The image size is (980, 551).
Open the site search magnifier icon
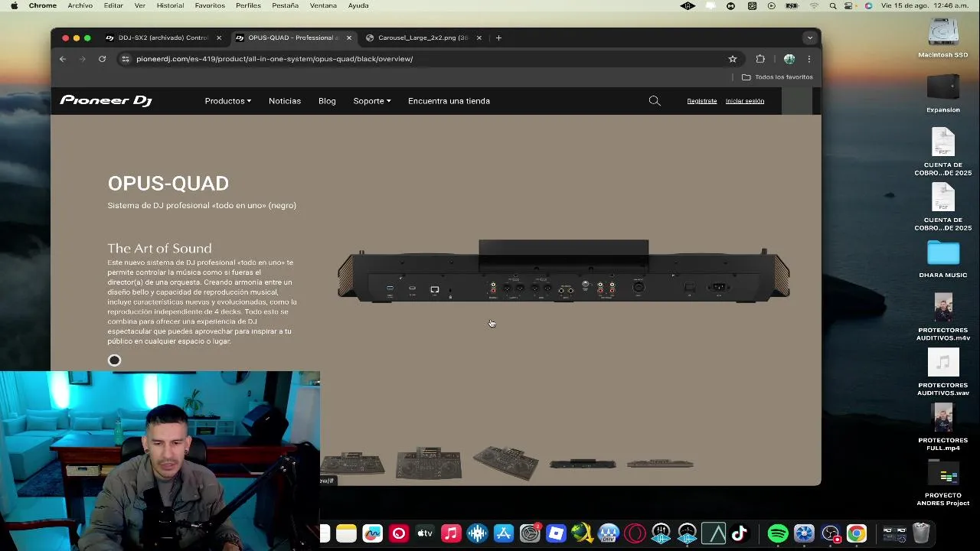coord(655,101)
